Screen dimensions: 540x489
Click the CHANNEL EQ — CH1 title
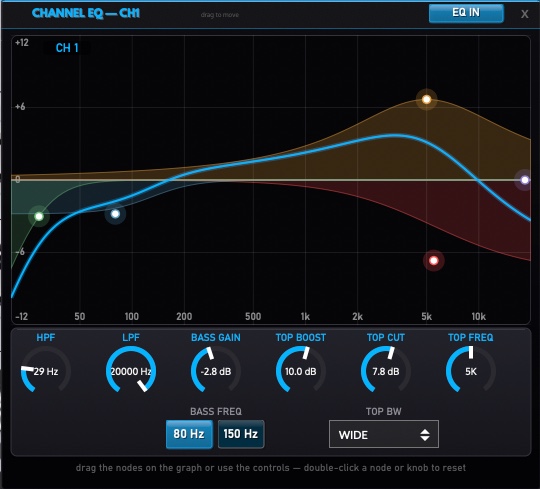click(x=86, y=13)
